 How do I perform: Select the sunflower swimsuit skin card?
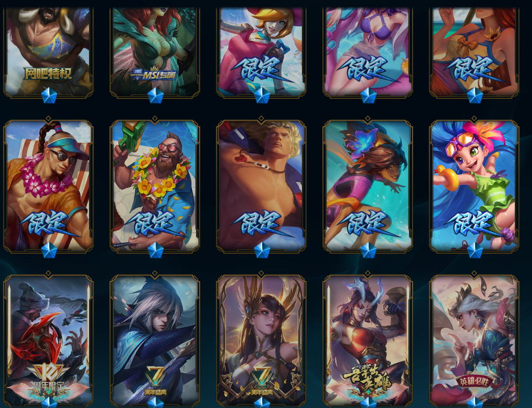[x=474, y=51]
